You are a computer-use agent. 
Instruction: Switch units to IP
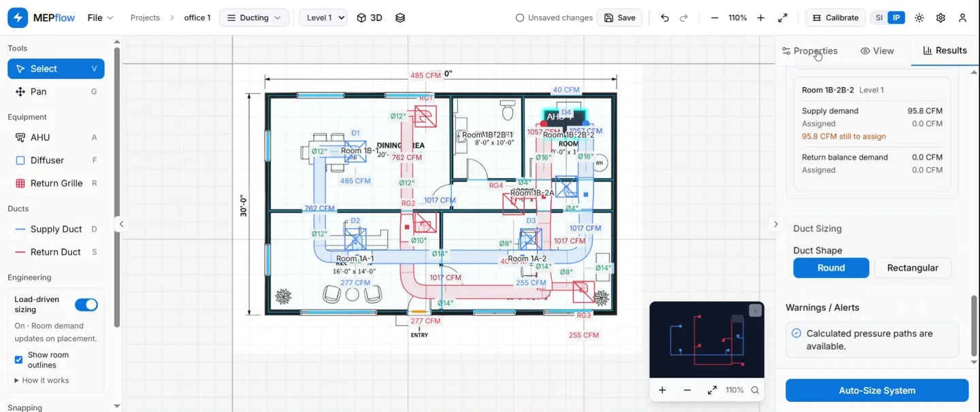pos(897,18)
